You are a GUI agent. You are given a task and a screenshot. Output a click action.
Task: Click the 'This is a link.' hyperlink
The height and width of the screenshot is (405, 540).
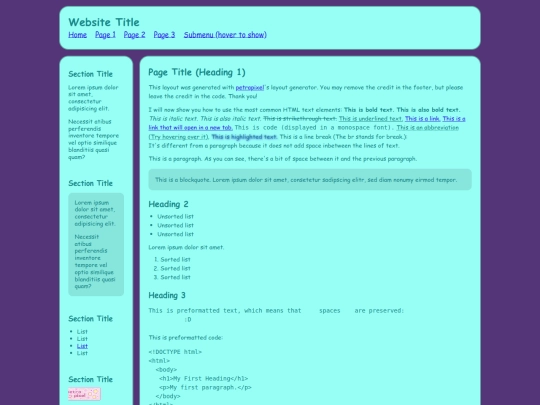[x=423, y=118]
